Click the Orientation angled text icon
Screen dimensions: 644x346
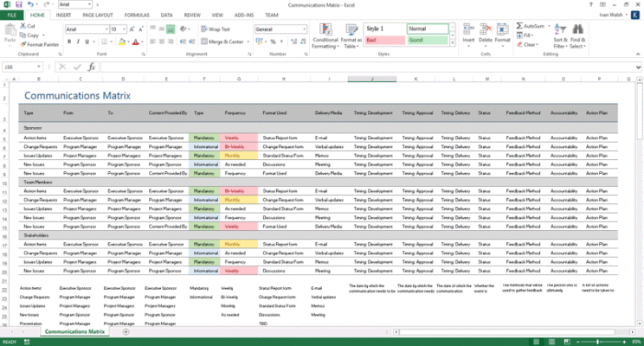click(x=184, y=29)
